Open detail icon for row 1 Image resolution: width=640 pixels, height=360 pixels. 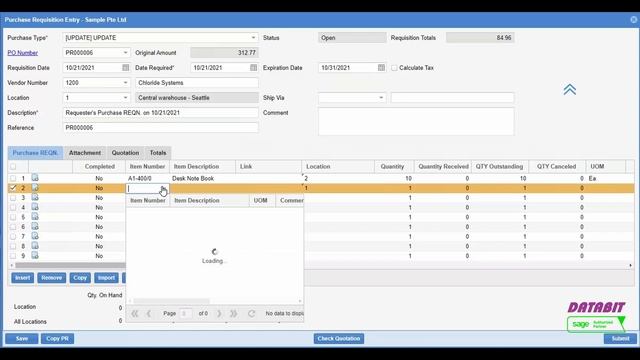[35, 178]
